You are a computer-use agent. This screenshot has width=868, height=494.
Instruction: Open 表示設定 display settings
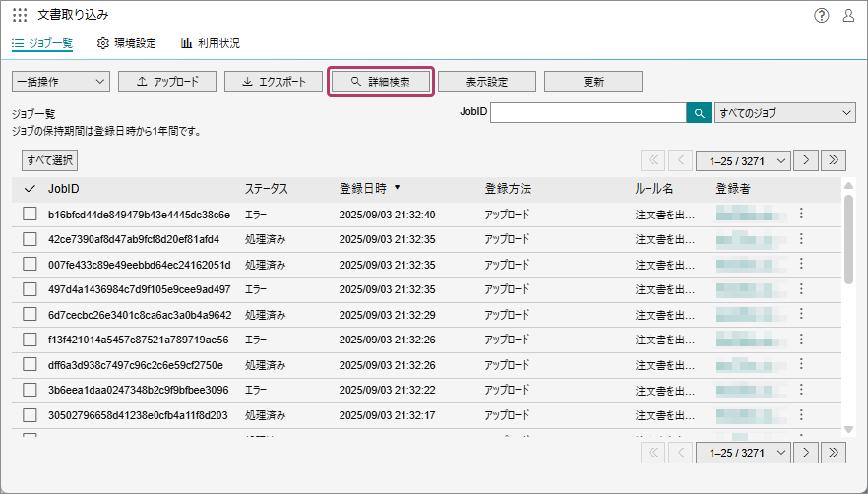pyautogui.click(x=487, y=82)
